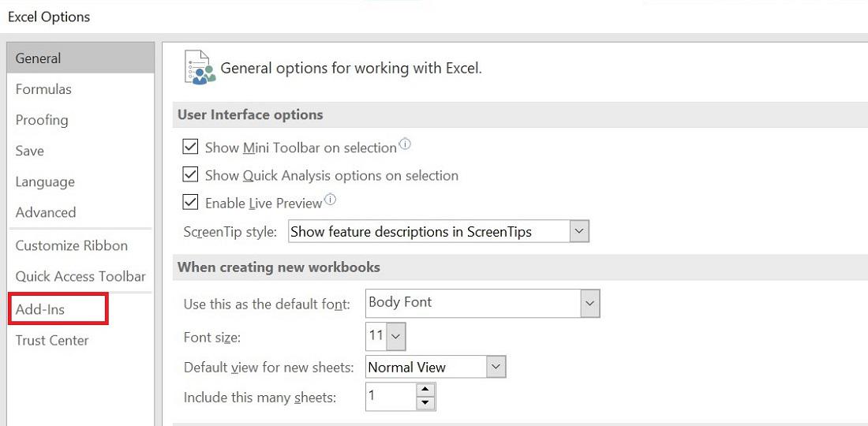Open the ScreenTip style dropdown

point(580,231)
